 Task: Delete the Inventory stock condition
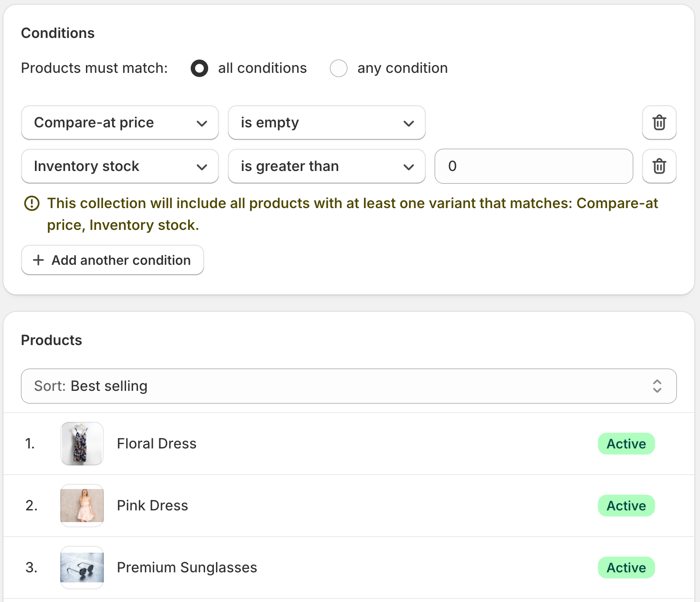click(x=659, y=166)
